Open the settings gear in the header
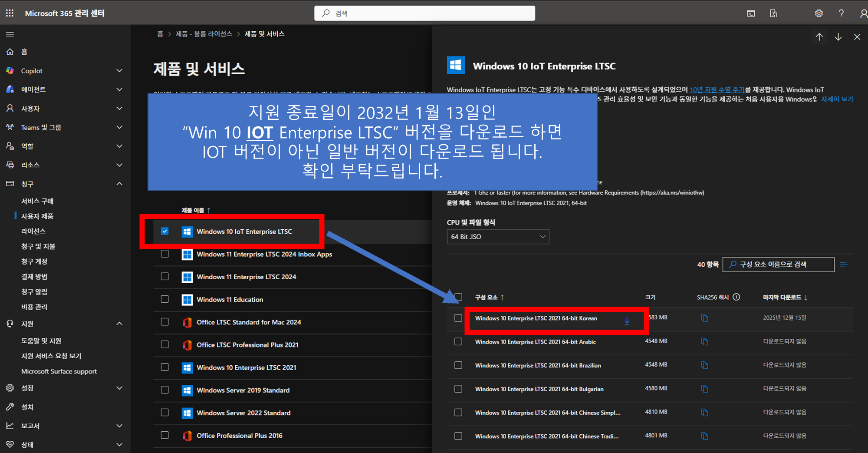This screenshot has height=453, width=868. [819, 13]
